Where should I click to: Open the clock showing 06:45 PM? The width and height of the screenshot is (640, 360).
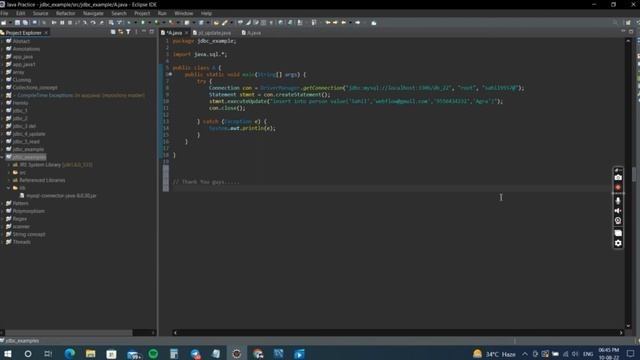click(609, 353)
